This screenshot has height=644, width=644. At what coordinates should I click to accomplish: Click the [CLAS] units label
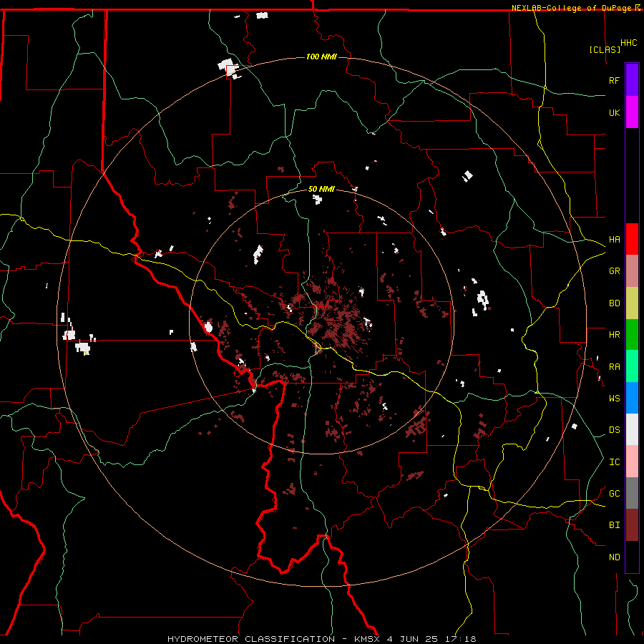point(605,49)
